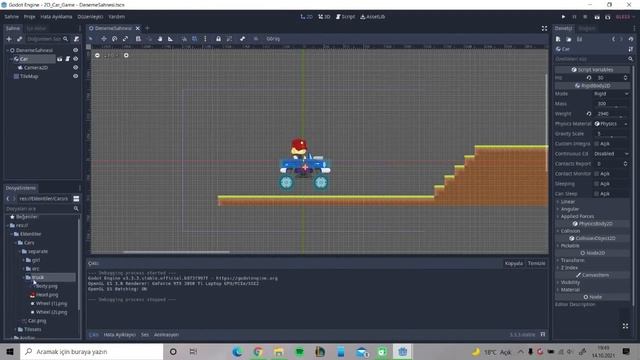Open the Yardım menu
The image size is (640, 360).
tap(117, 17)
